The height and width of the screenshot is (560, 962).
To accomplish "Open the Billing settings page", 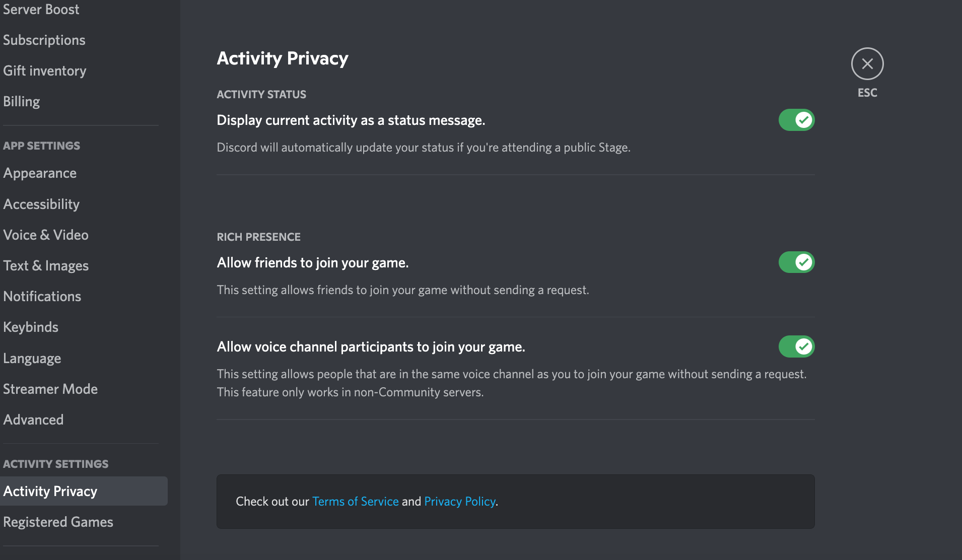I will coord(22,102).
